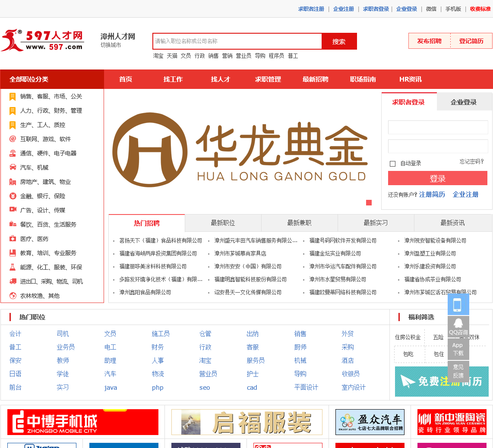Switch to the 企业登录 tab
The image size is (493, 448).
click(464, 102)
